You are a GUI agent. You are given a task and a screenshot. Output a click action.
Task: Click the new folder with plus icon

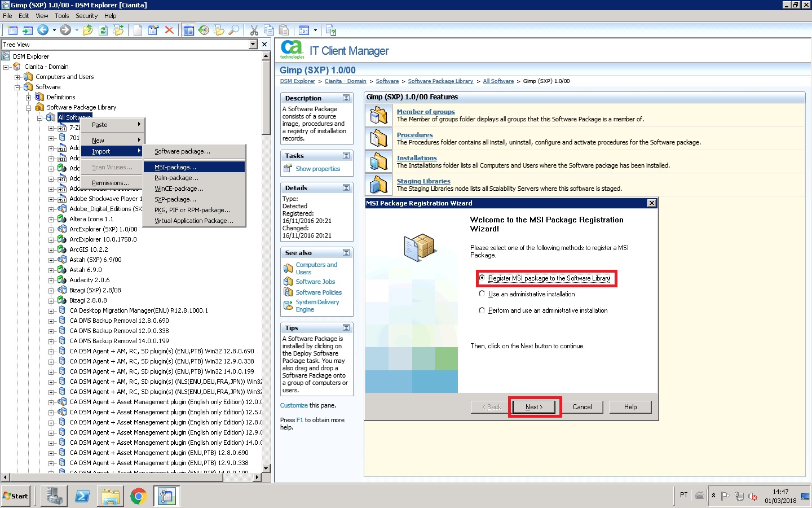click(118, 30)
